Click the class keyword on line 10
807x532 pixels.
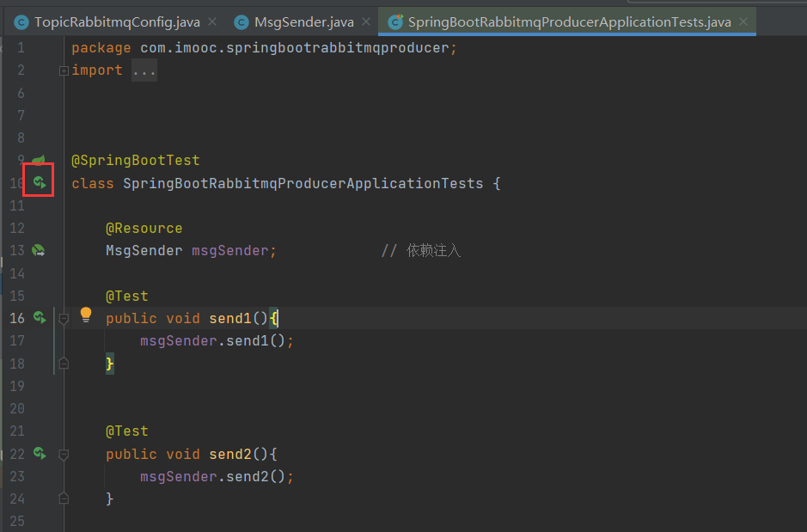pyautogui.click(x=93, y=184)
